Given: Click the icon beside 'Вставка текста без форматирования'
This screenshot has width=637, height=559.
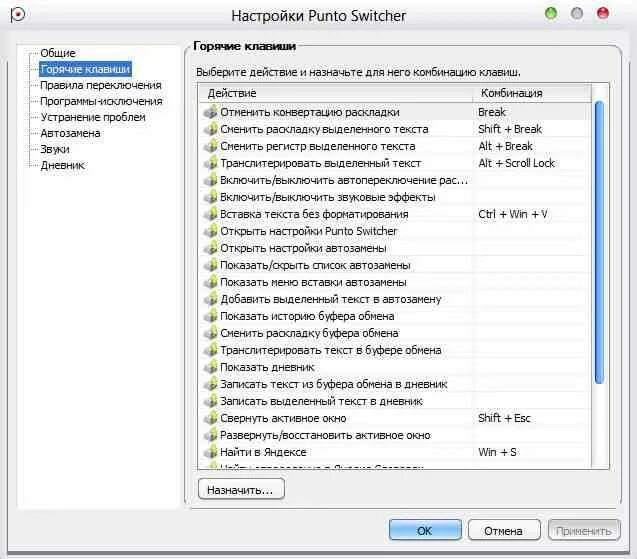Looking at the screenshot, I should [x=210, y=214].
